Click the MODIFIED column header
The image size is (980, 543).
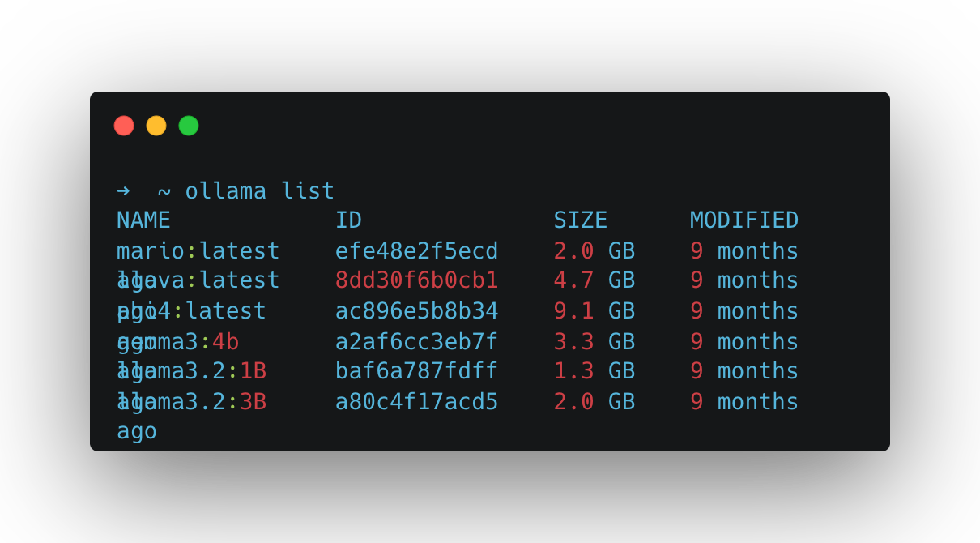pyautogui.click(x=744, y=220)
